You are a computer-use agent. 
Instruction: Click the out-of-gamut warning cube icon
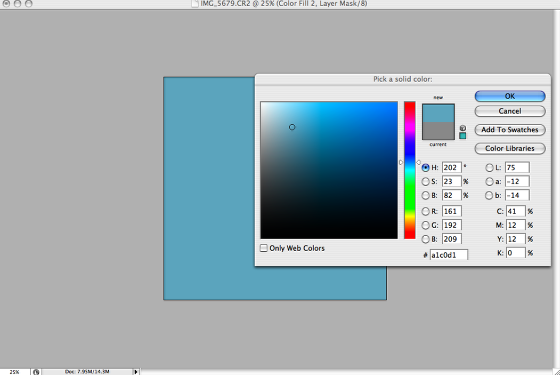coord(462,128)
